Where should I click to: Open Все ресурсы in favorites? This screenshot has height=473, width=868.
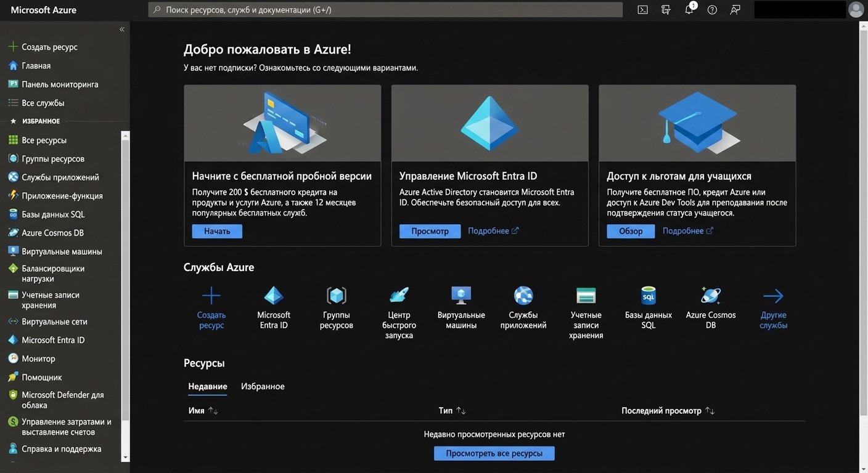click(x=44, y=140)
